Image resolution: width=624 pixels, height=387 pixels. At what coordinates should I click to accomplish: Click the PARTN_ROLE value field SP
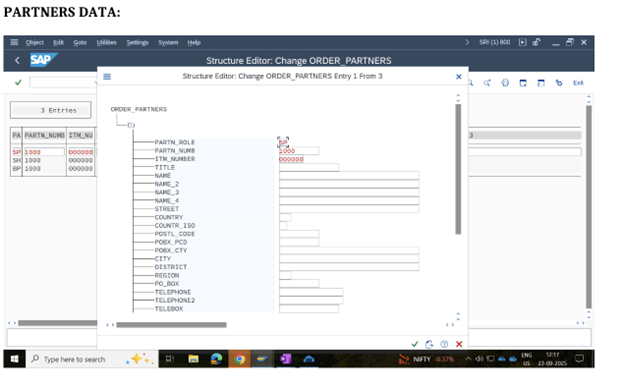283,142
